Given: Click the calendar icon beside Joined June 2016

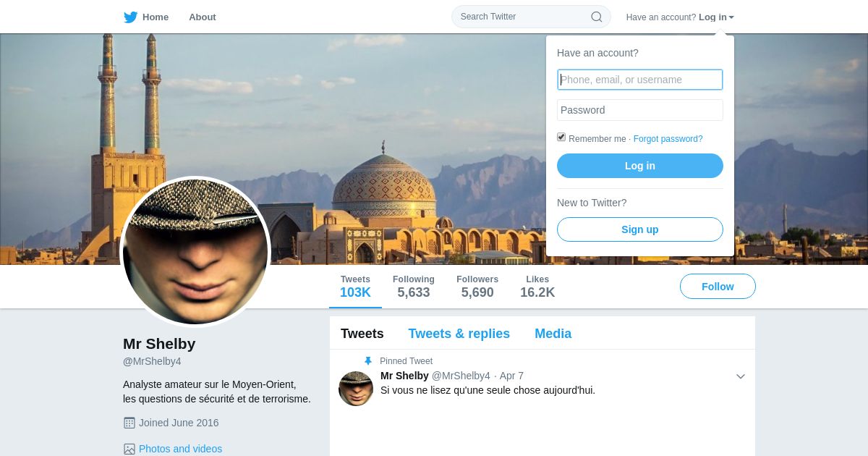Looking at the screenshot, I should coord(129,423).
